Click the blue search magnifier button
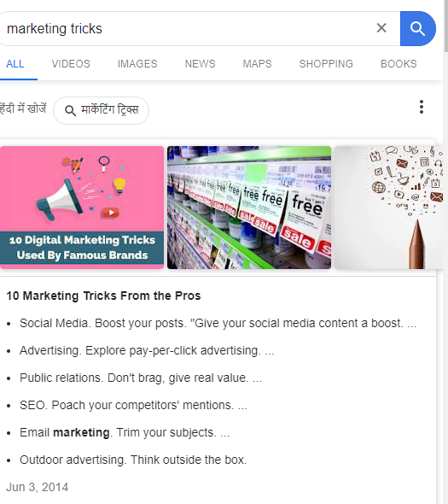 click(417, 28)
